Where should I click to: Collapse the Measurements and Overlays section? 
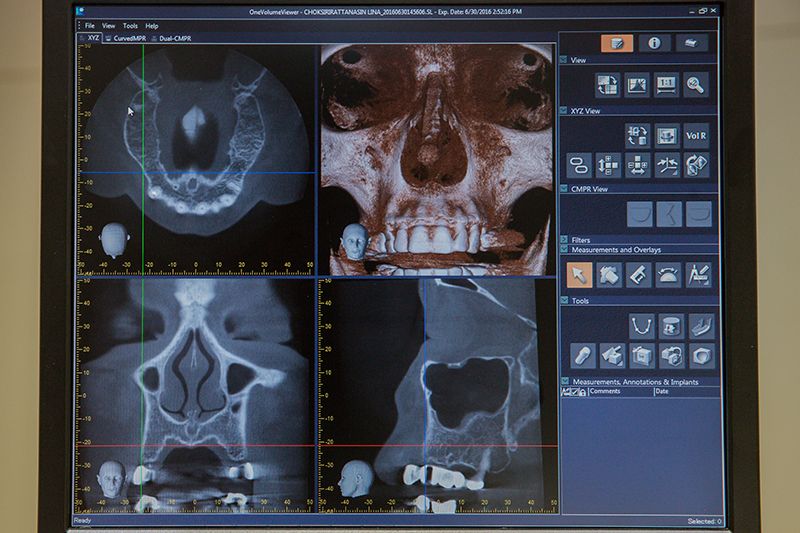click(x=564, y=249)
